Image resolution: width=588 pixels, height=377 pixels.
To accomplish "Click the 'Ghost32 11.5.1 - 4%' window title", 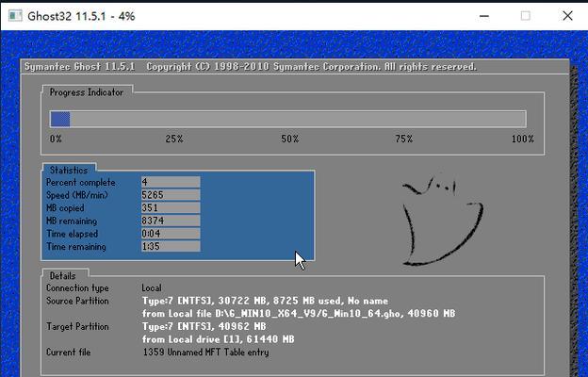I will (81, 16).
